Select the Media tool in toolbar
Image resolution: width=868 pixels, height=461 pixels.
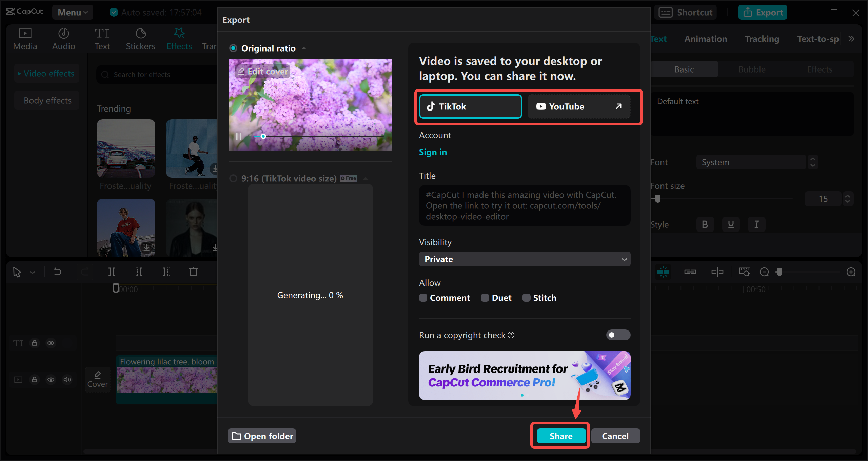tap(25, 38)
